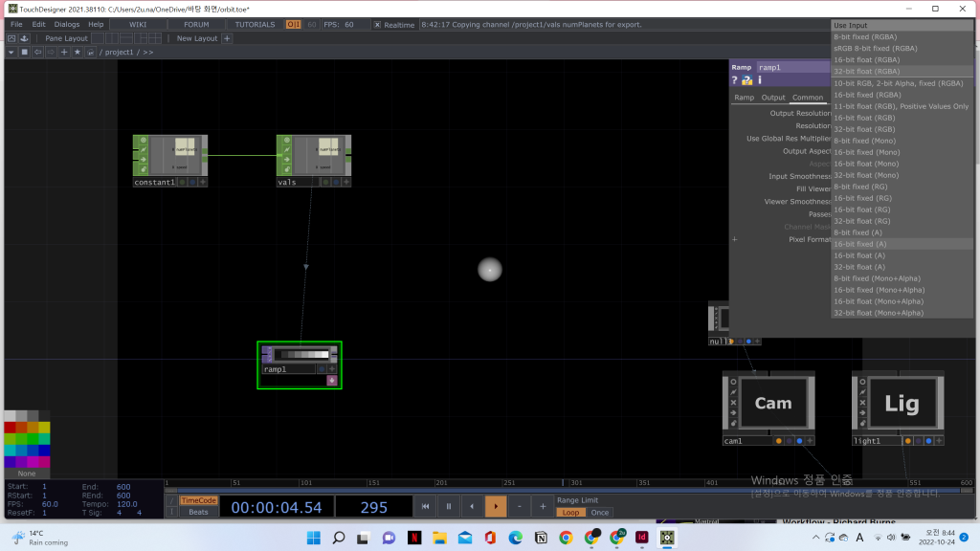Select 11-bit float (RGB) Positive Values option
Viewport: 980px width, 551px height.
tap(902, 106)
